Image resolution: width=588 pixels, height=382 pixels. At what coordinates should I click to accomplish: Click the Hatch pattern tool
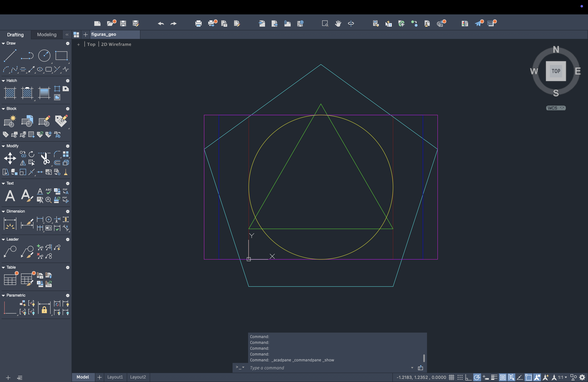10,93
